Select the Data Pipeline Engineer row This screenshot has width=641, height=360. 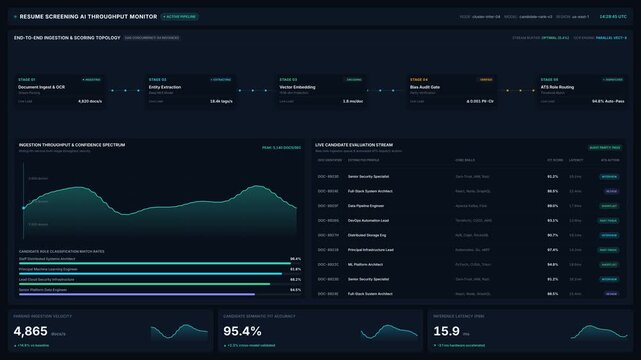coord(468,206)
